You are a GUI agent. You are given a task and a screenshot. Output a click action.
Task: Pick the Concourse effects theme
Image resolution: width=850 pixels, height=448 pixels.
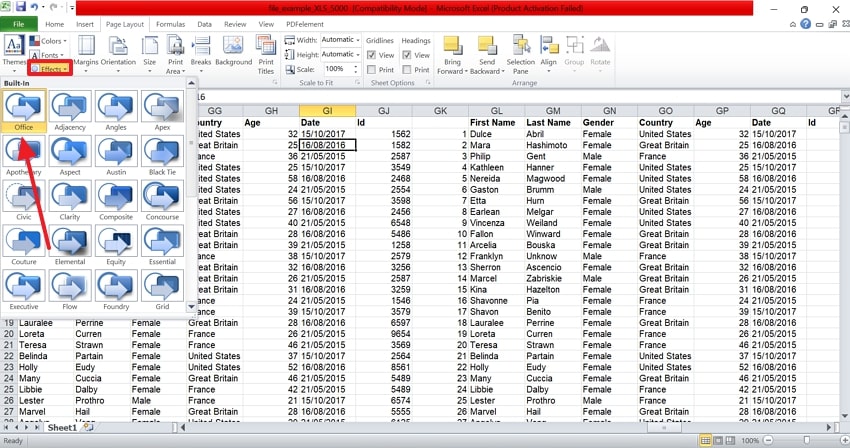pos(162,201)
